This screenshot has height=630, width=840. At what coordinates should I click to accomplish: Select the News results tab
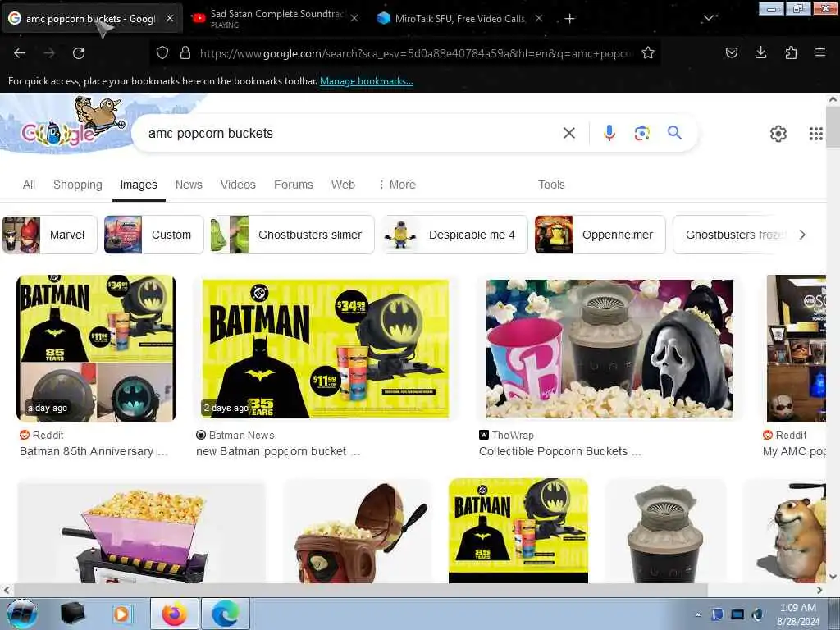[189, 185]
